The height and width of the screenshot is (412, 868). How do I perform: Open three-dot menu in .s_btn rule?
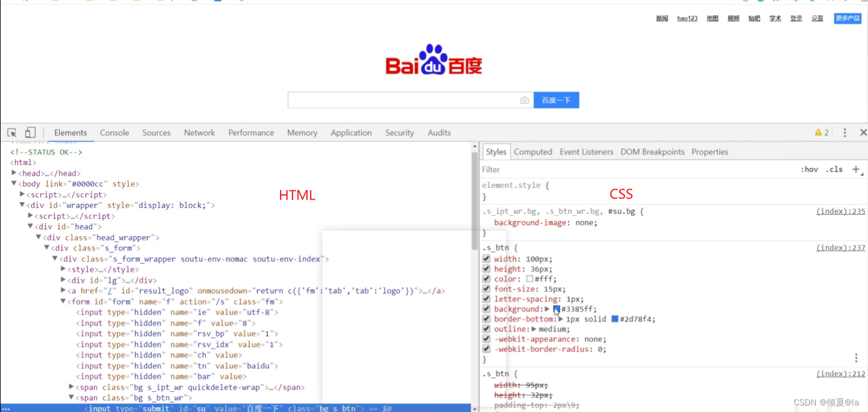[857, 358]
